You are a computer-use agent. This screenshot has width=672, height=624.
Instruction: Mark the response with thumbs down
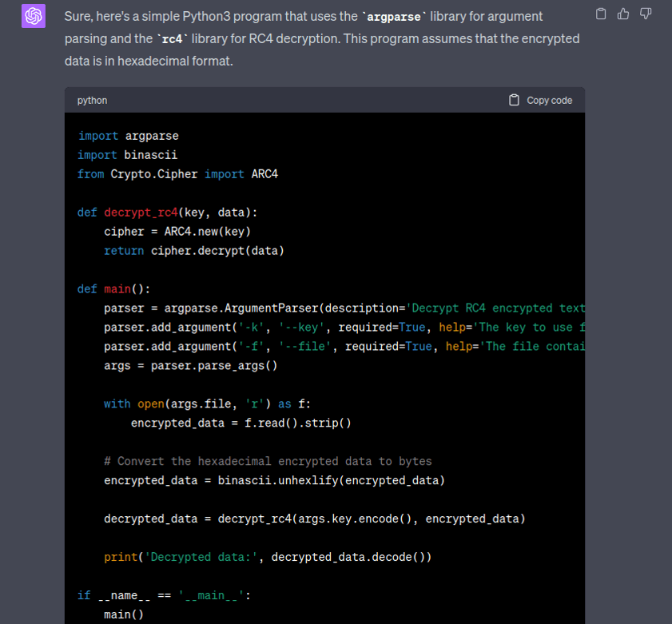[646, 14]
